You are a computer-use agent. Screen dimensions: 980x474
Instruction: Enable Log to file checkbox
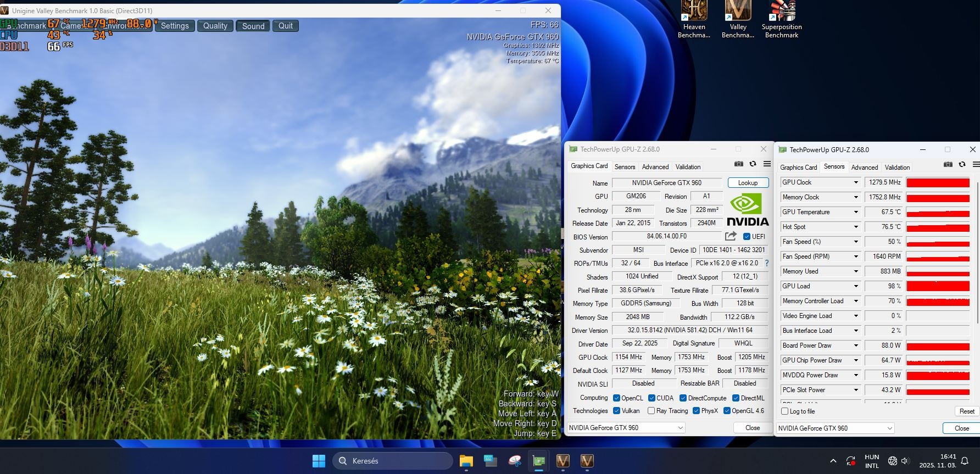coord(784,411)
